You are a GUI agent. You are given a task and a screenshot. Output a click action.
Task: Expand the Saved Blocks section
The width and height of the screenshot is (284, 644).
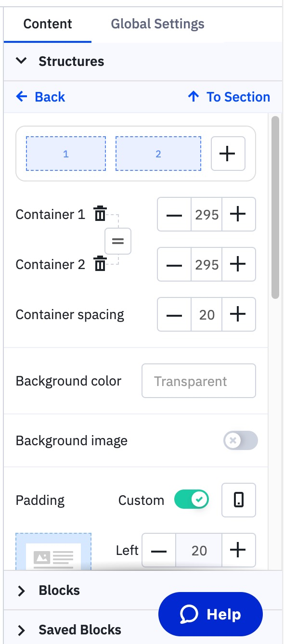[21, 629]
